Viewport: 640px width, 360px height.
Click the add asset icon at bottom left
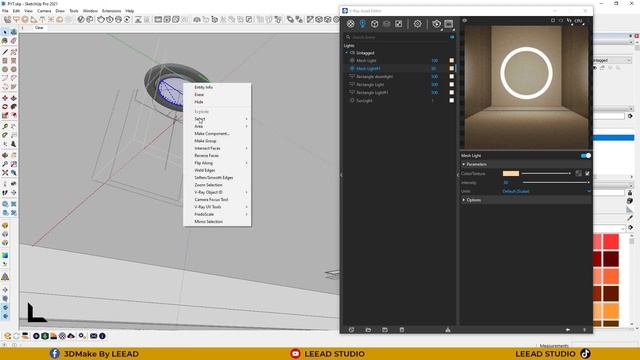[351, 330]
